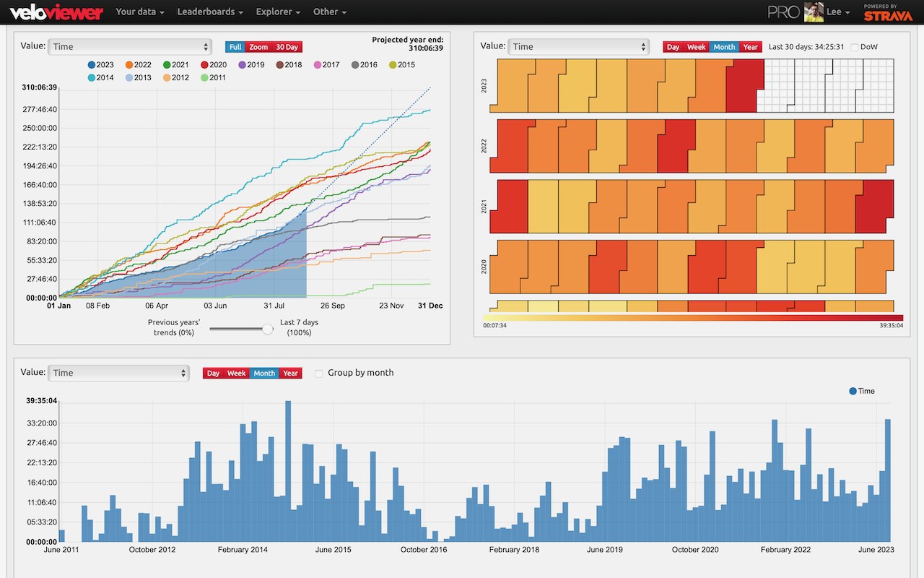Toggle the 2023 legend marker
Viewport: 924px width, 578px height.
[x=91, y=65]
